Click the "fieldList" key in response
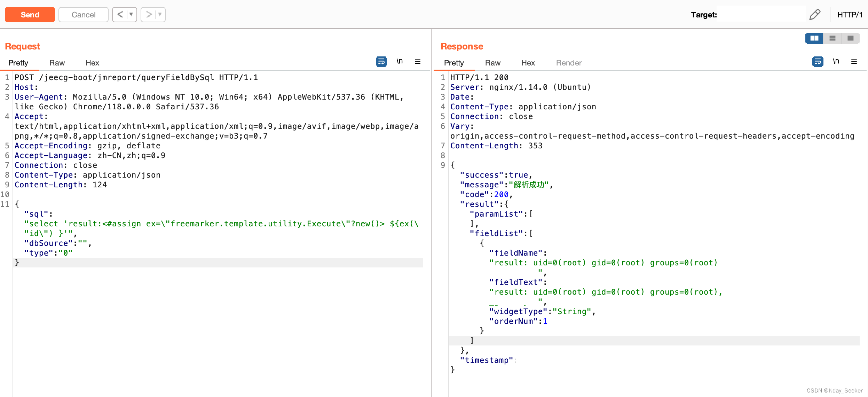Image resolution: width=868 pixels, height=397 pixels. [497, 234]
